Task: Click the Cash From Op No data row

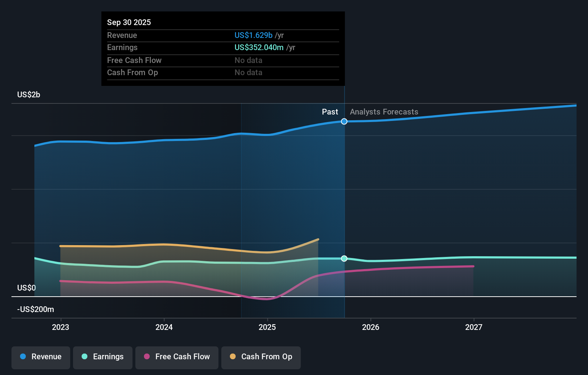Action: click(248, 72)
